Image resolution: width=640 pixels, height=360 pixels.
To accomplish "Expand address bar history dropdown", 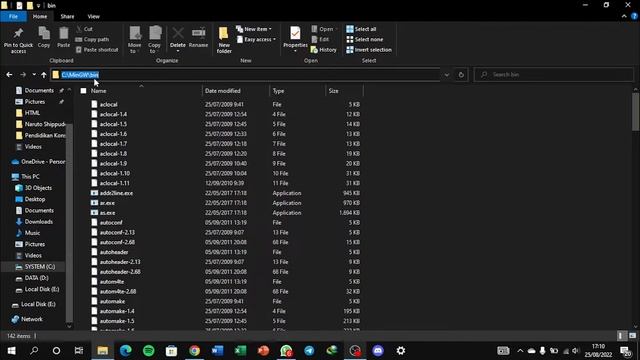I will (x=447, y=75).
